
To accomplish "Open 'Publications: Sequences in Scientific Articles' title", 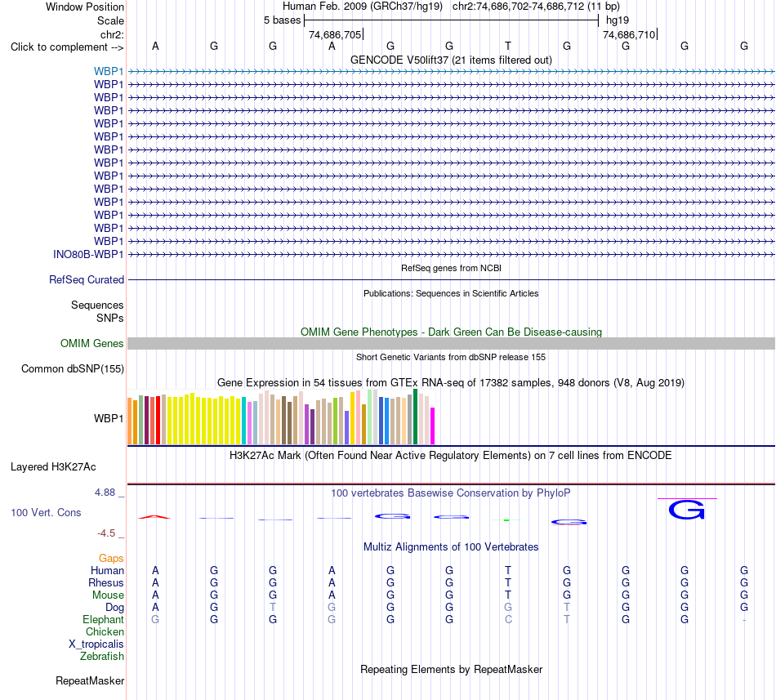I will 451,293.
